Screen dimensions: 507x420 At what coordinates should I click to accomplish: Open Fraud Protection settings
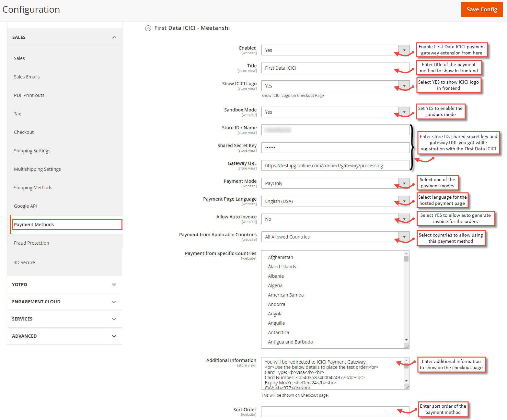tap(31, 243)
